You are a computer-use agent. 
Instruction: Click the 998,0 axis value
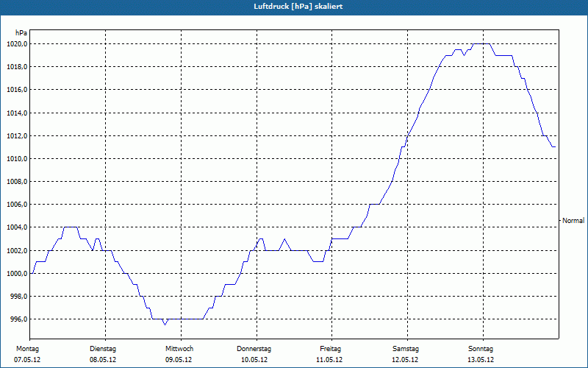click(x=18, y=297)
